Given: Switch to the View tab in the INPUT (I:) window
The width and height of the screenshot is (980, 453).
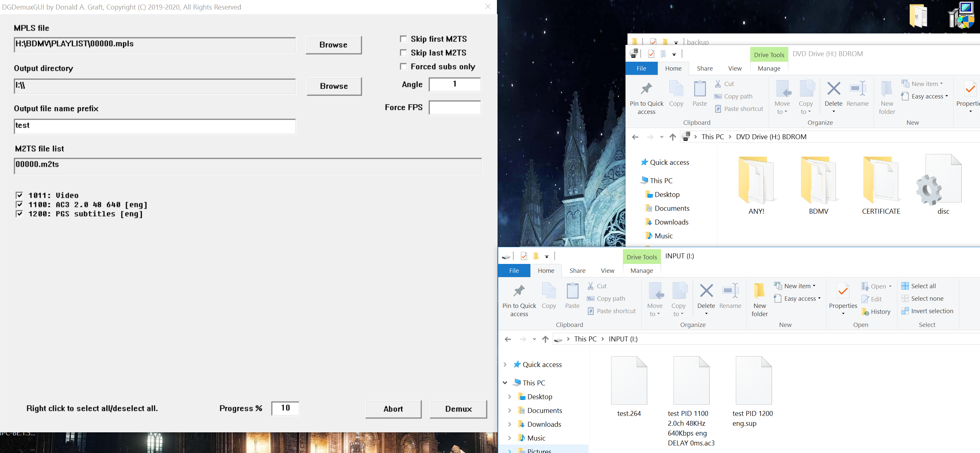Looking at the screenshot, I should [607, 270].
